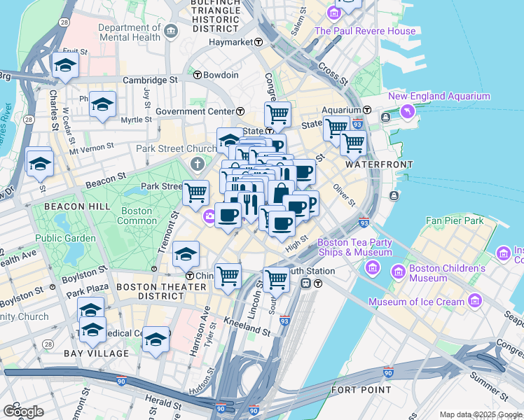This screenshot has height=420, width=524.
Task: Select the fork and knife restaurant marker
Action: [x=250, y=207]
